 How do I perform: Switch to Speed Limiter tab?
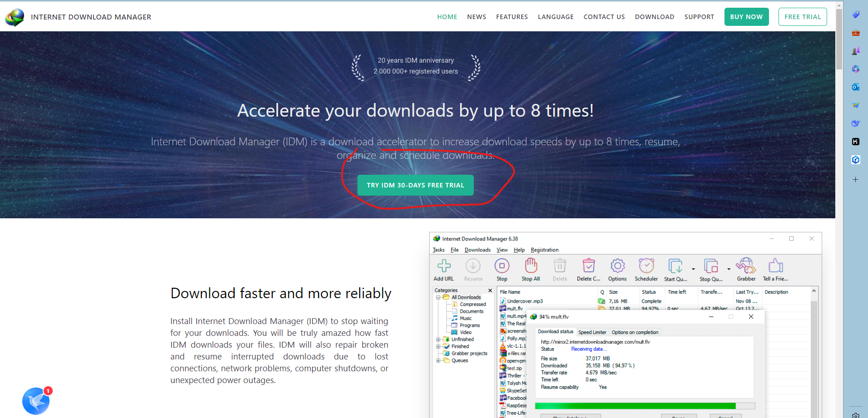pos(592,332)
